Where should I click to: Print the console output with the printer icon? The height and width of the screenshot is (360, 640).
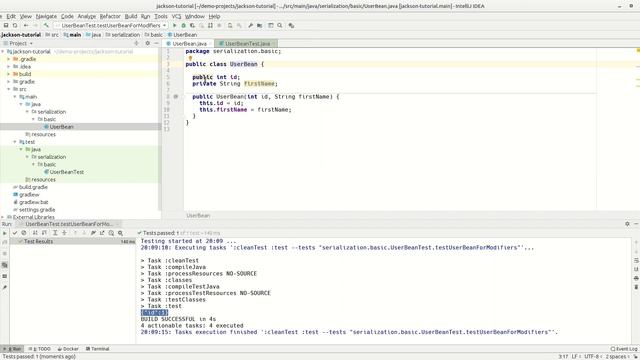636,278
